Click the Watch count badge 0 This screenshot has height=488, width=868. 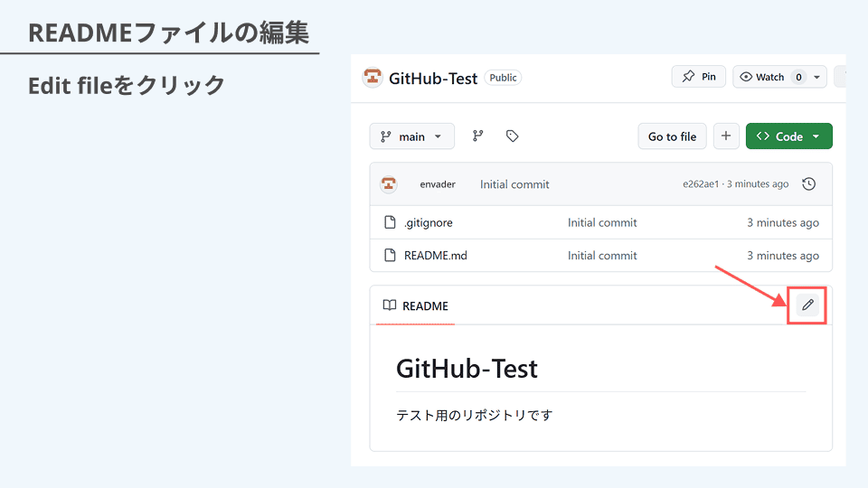tap(798, 77)
